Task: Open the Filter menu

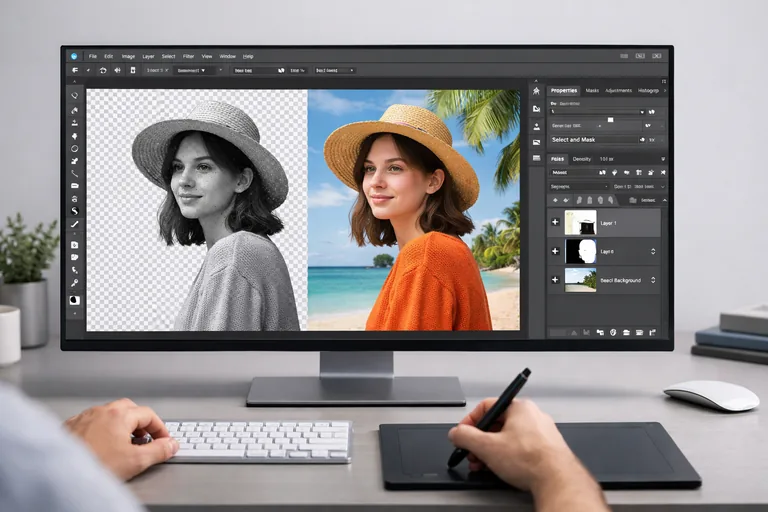Action: coord(188,56)
